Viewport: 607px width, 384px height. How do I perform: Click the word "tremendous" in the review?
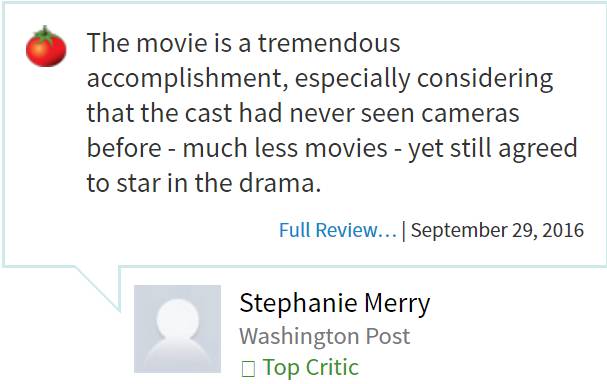coord(329,43)
